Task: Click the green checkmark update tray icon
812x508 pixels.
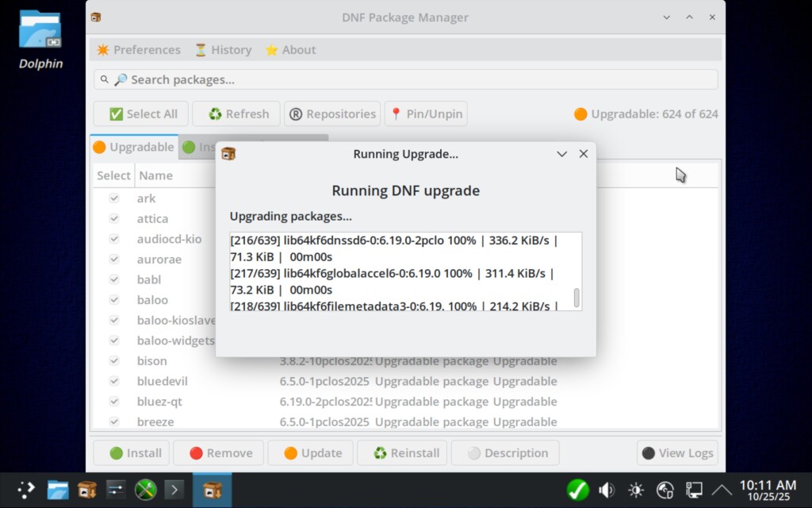Action: [578, 490]
